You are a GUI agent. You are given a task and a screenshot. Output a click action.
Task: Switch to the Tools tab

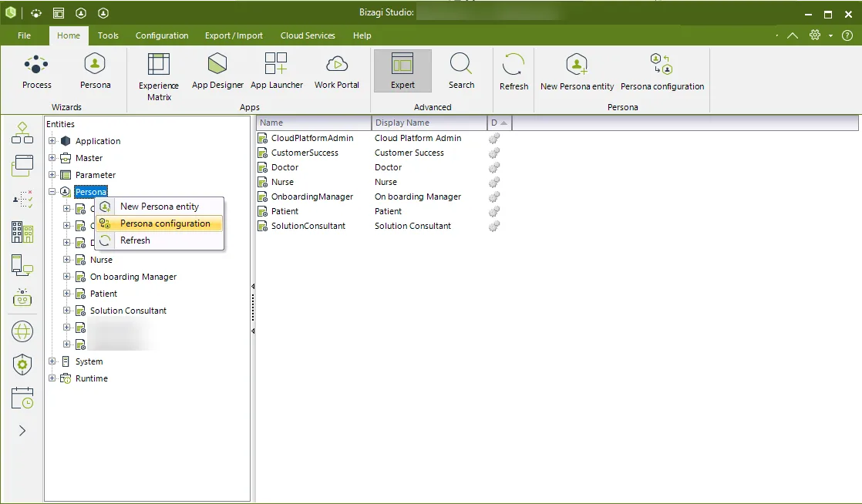click(108, 35)
